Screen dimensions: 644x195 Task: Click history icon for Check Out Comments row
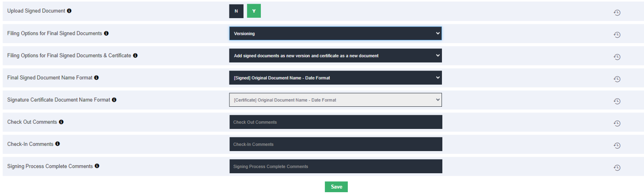617,124
